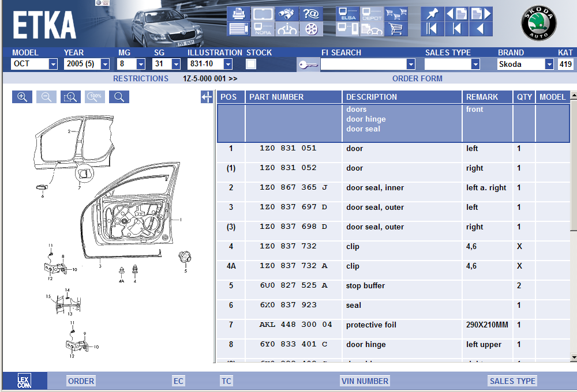Zoom in on the illustration
Image resolution: width=577 pixels, height=392 pixels.
[22, 97]
